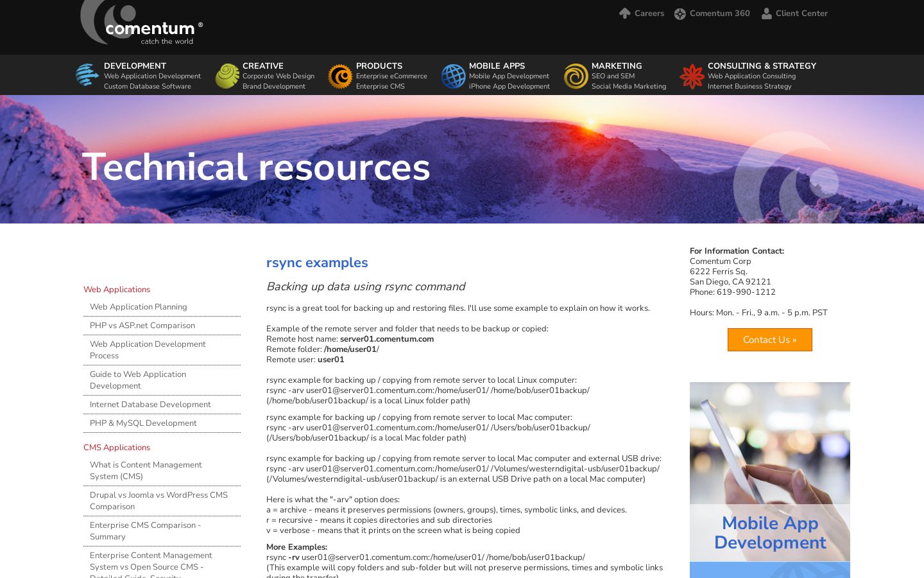The width and height of the screenshot is (924, 578).
Task: Click the Hours: Mon. - Fri. text
Action: (758, 313)
